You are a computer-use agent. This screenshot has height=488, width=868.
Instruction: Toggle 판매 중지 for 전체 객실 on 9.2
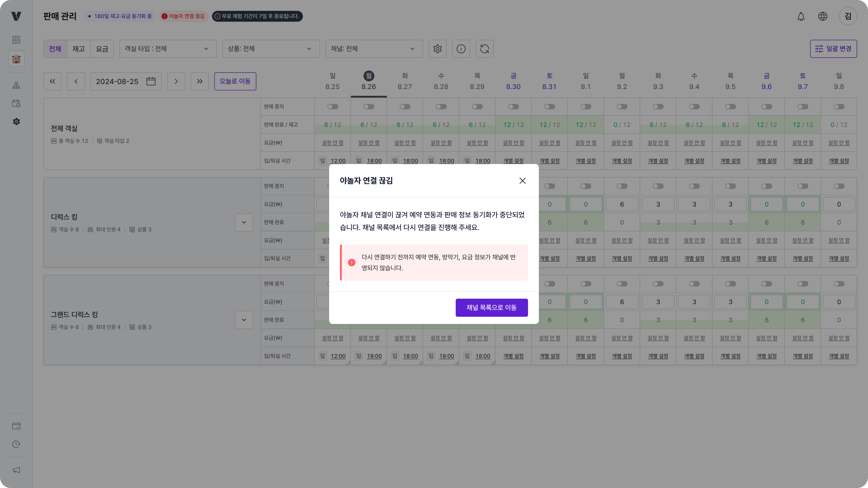[x=622, y=107]
